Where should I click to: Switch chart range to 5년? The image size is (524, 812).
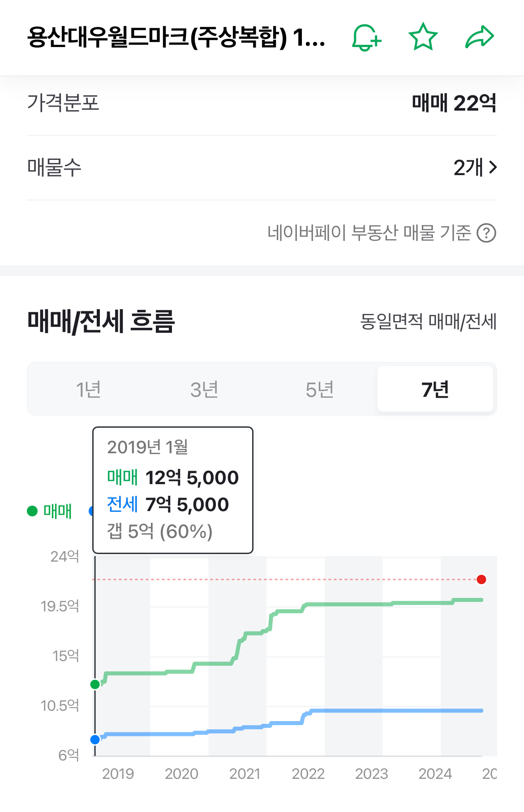coord(320,389)
